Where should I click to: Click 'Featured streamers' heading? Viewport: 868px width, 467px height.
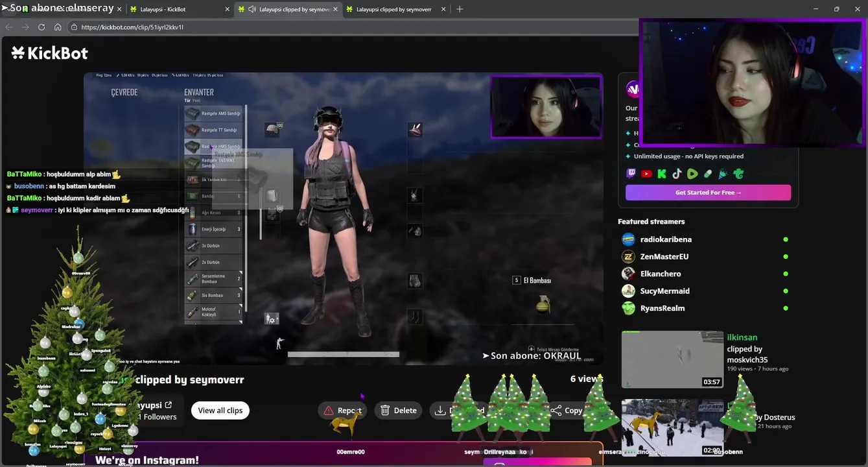pos(651,222)
